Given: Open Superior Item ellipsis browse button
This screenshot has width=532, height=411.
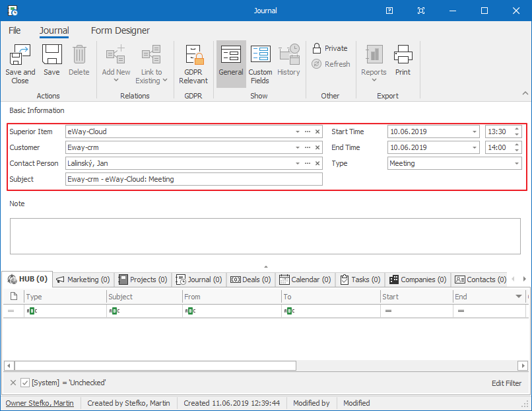Looking at the screenshot, I should pos(308,131).
